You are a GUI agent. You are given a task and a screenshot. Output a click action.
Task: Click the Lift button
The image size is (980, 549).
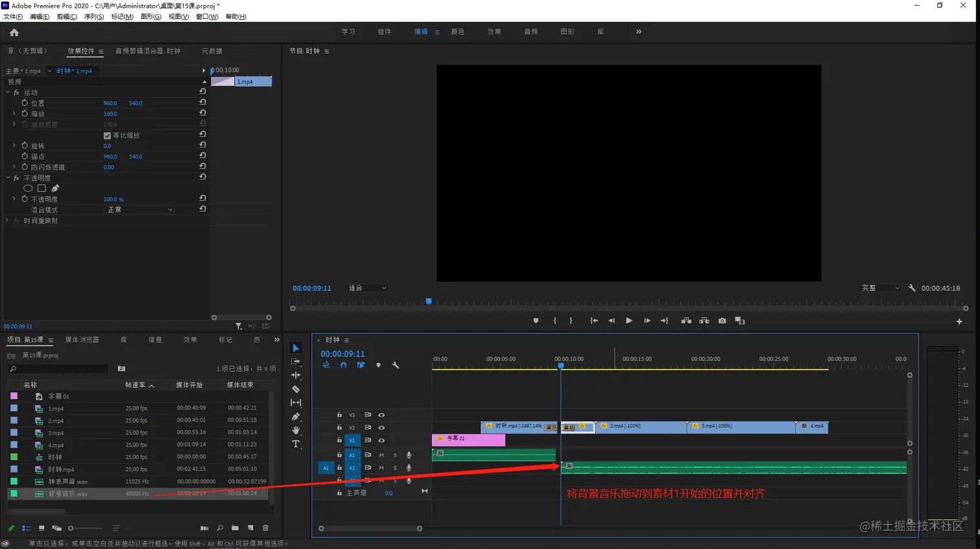(686, 321)
